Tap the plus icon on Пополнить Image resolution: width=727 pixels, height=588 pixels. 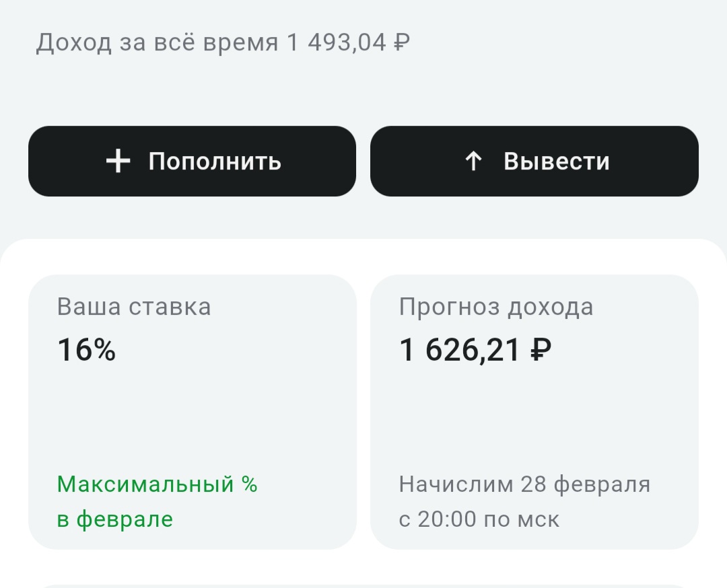(118, 161)
